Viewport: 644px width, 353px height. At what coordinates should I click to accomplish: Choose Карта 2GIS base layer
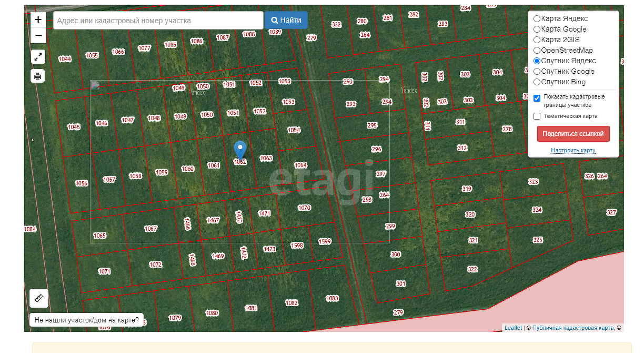coord(537,40)
